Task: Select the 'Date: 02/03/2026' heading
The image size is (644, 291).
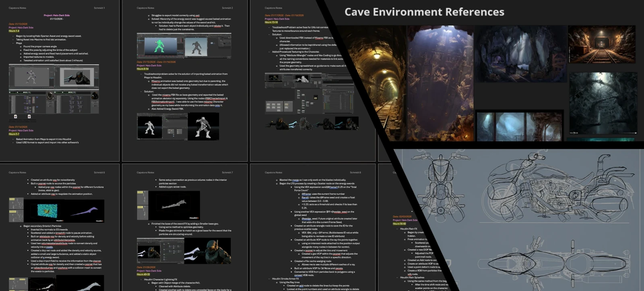Action: (402, 217)
